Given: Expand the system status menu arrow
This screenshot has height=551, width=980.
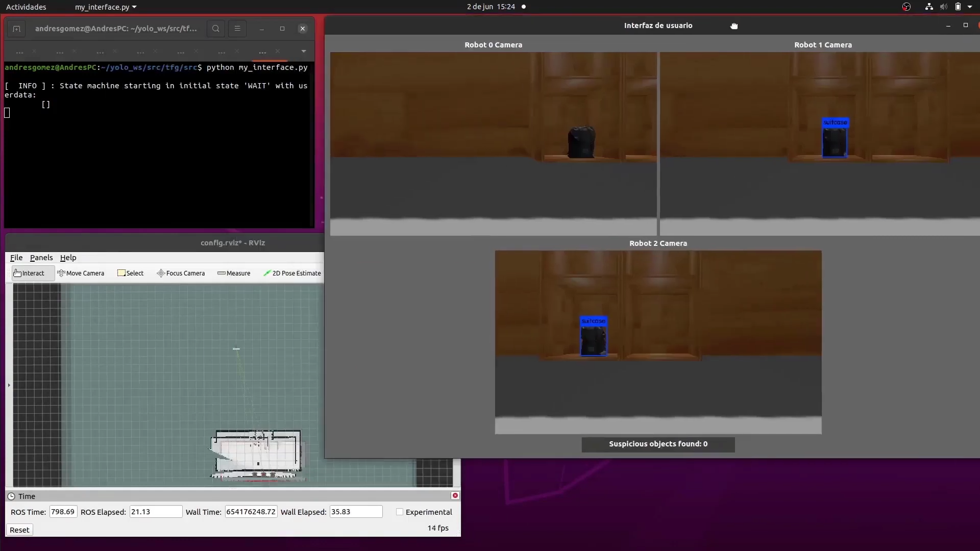Looking at the screenshot, I should tap(970, 7).
